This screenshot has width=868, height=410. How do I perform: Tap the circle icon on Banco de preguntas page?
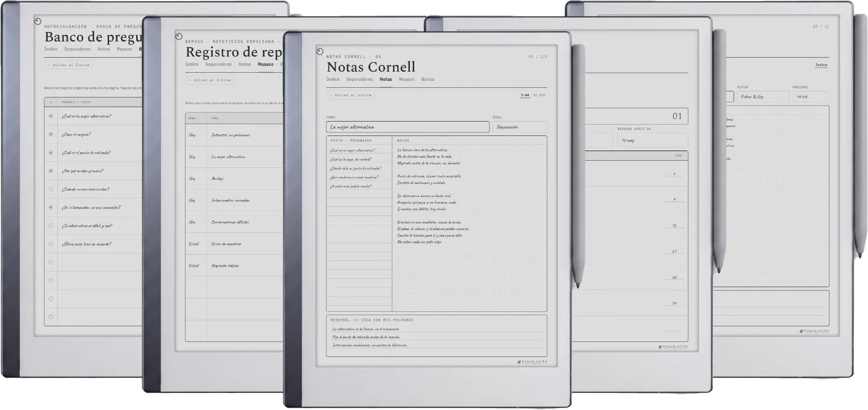[38, 21]
